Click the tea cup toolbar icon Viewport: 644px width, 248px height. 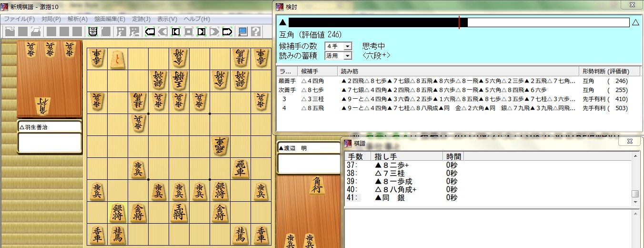click(93, 32)
